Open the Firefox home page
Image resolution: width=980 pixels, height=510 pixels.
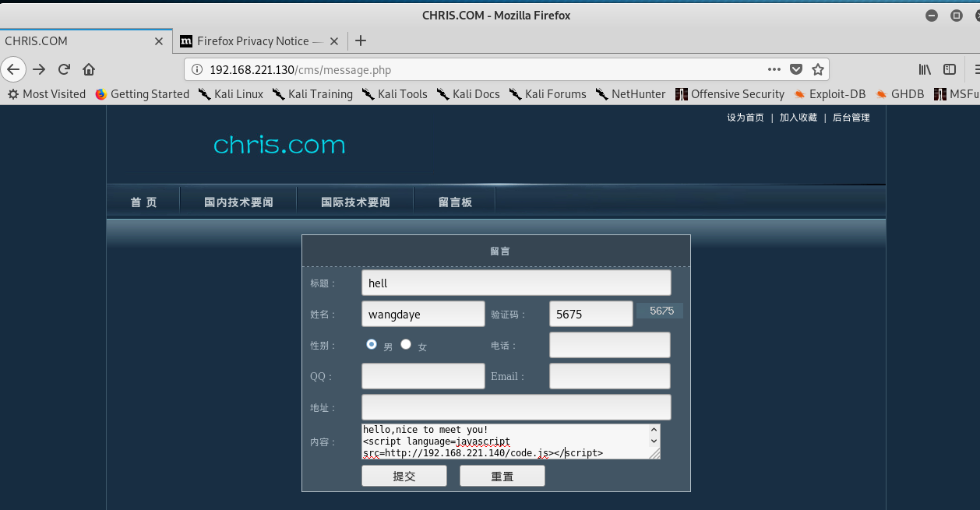(x=89, y=69)
